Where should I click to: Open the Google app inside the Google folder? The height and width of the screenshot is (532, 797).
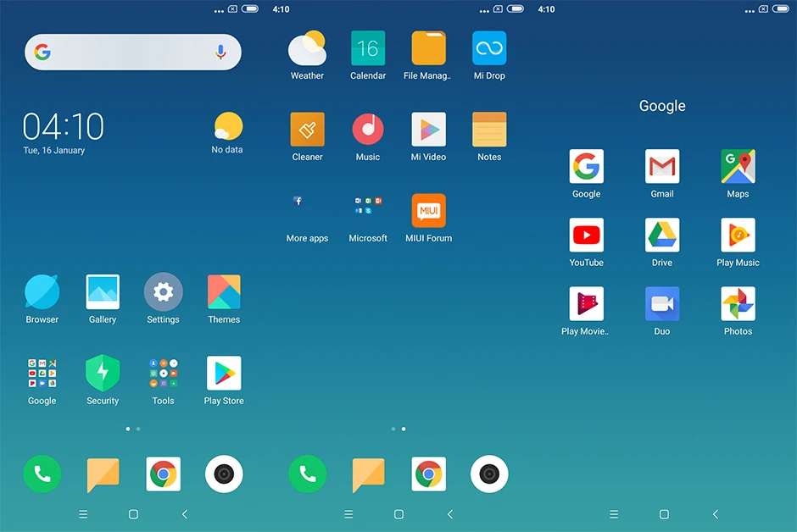click(586, 167)
